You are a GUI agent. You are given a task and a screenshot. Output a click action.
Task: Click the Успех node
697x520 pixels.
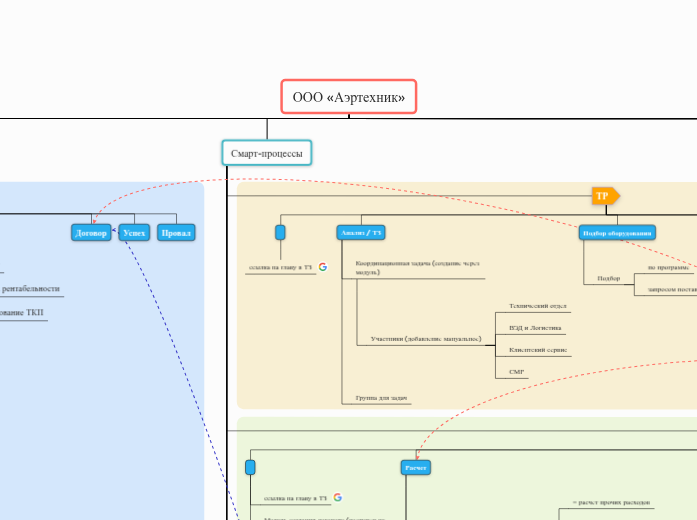pos(134,233)
